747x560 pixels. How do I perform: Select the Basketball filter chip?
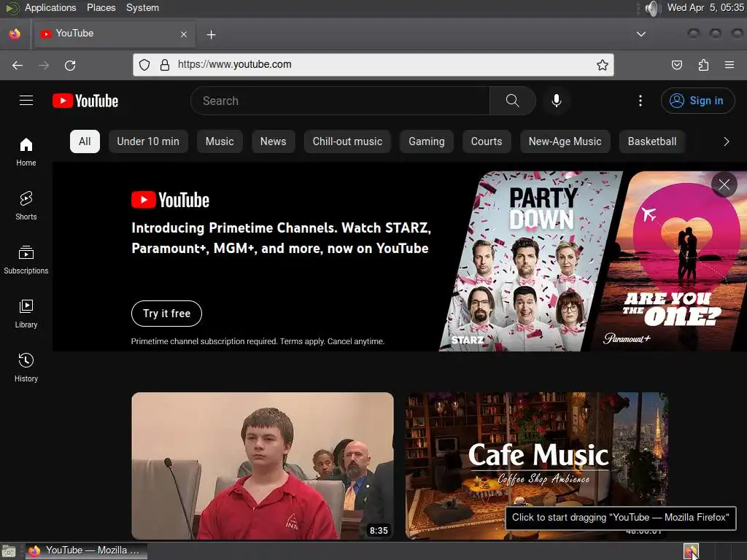(x=651, y=141)
